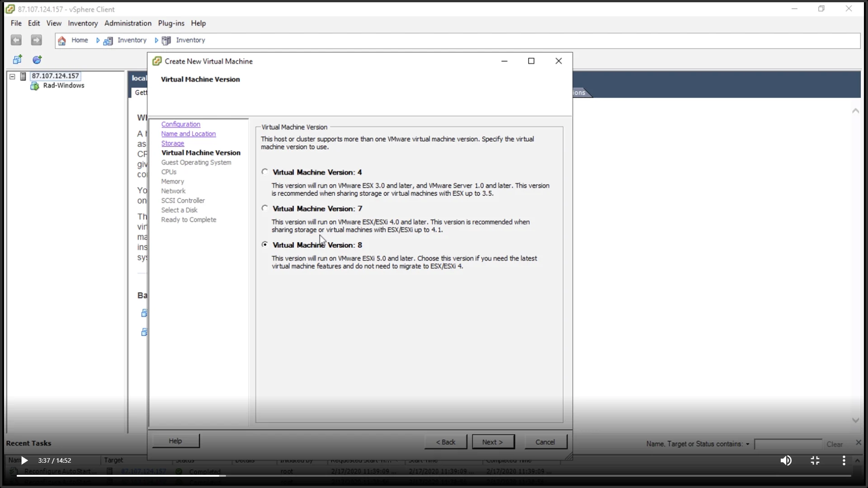Click the second Inventory breadcrumb icon
This screenshot has width=868, height=488.
coord(166,41)
